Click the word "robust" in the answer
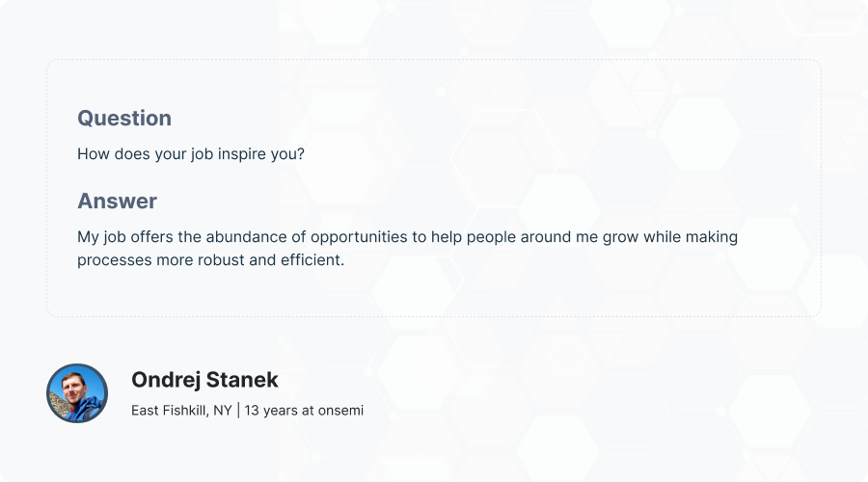Image resolution: width=868 pixels, height=482 pixels. 219,260
